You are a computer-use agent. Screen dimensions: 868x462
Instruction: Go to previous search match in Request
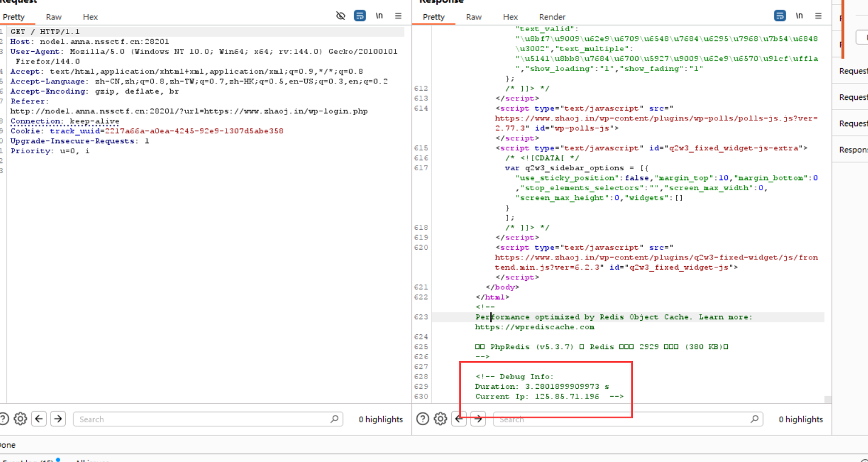(39, 419)
